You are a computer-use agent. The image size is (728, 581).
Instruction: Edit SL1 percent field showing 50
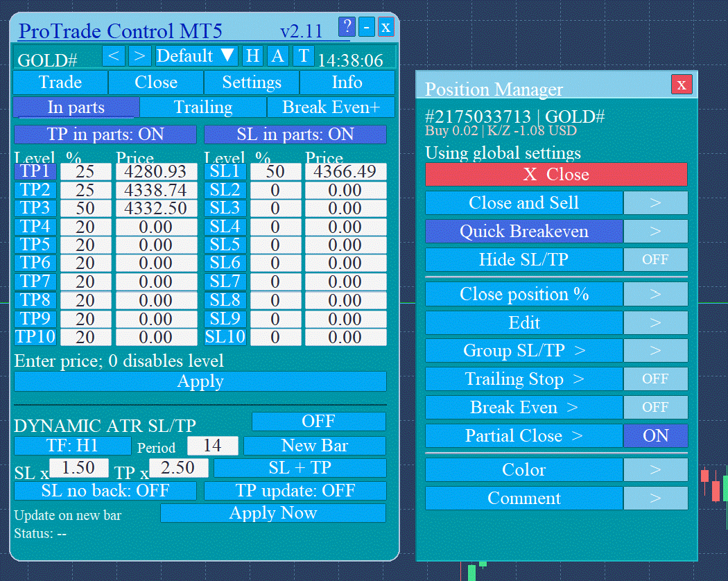pyautogui.click(x=275, y=171)
